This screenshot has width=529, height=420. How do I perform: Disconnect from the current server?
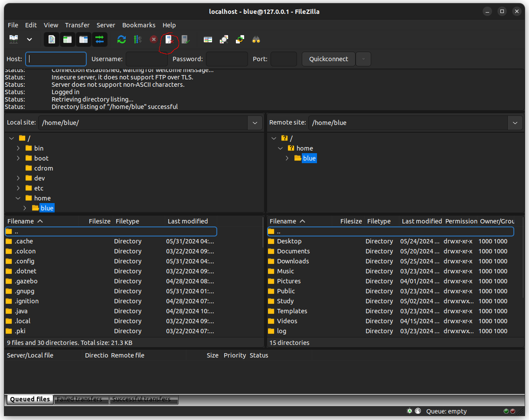pos(170,39)
